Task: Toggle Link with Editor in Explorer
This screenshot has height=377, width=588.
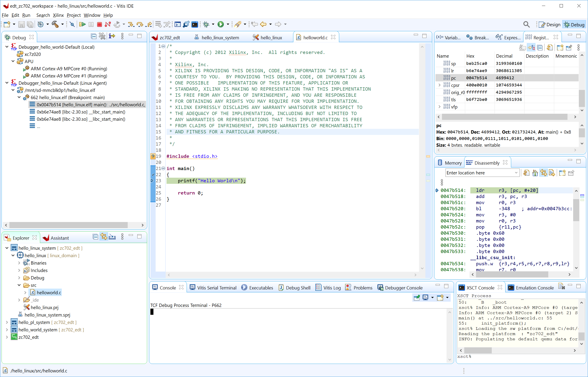Action: point(104,236)
